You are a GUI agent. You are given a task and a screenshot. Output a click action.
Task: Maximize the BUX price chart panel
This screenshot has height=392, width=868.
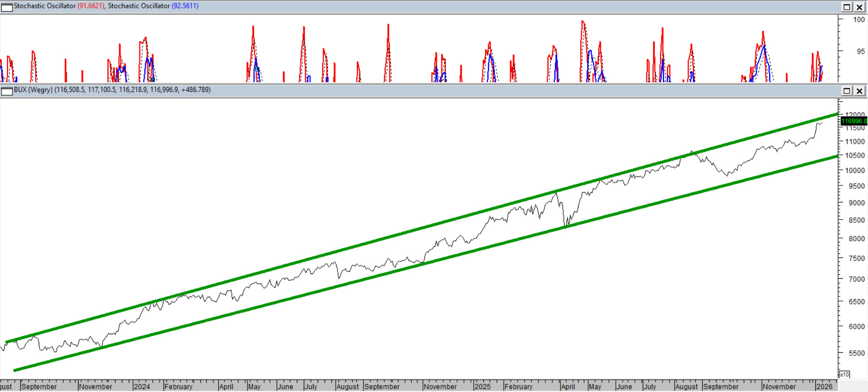coord(847,91)
